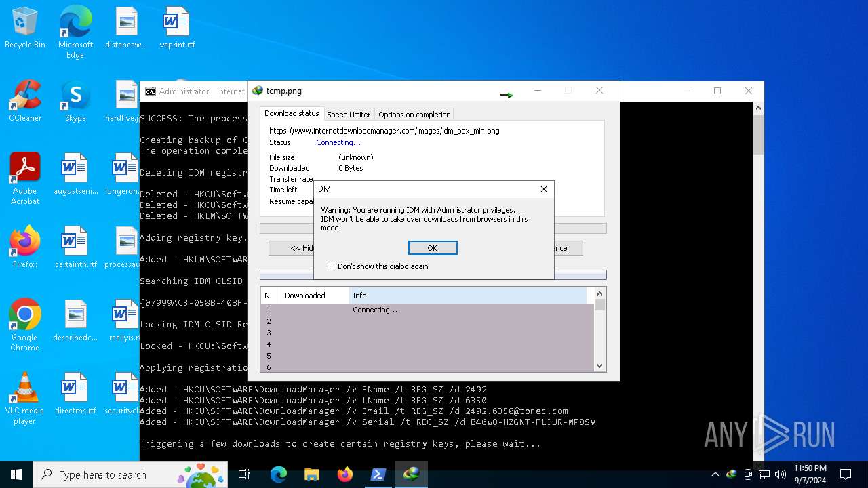Image resolution: width=868 pixels, height=488 pixels.
Task: Minimize the temp.png download window
Action: [537, 90]
